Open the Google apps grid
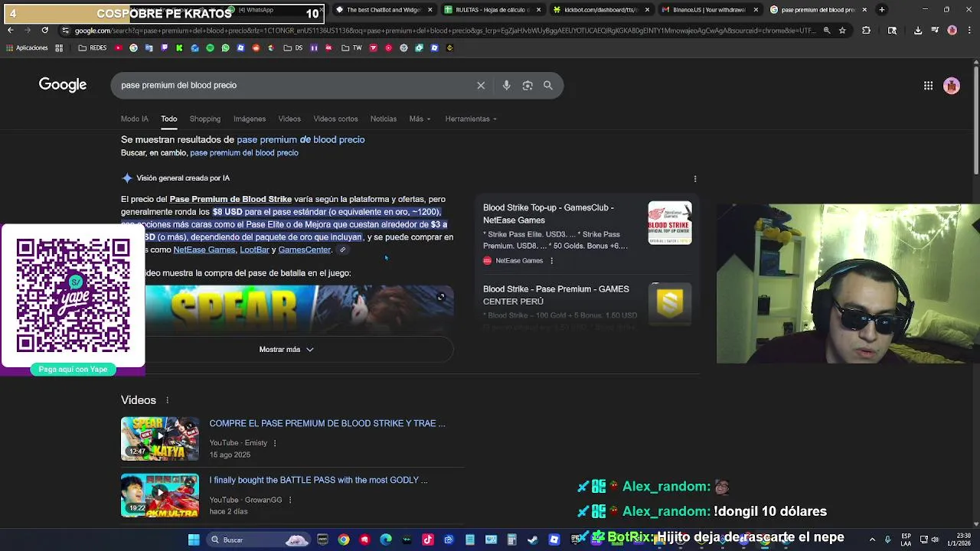This screenshot has width=980, height=551. click(928, 86)
